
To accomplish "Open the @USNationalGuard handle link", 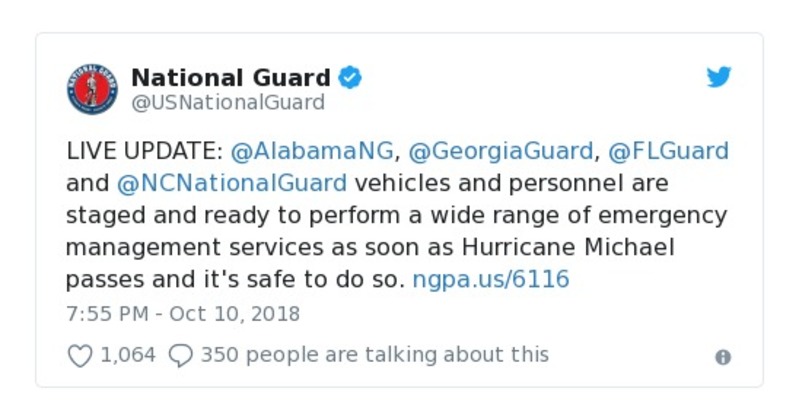I will (x=228, y=103).
